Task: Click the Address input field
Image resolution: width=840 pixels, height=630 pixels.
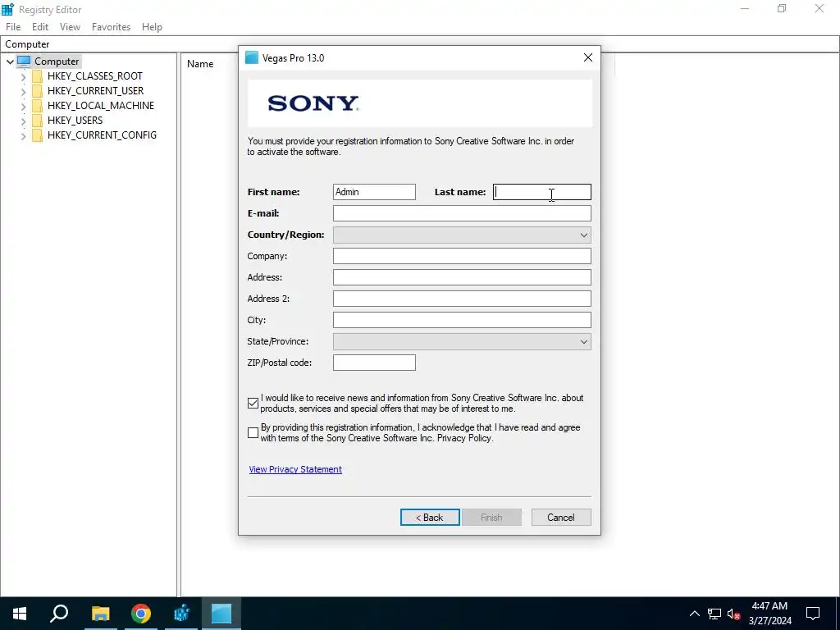Action: 462,277
